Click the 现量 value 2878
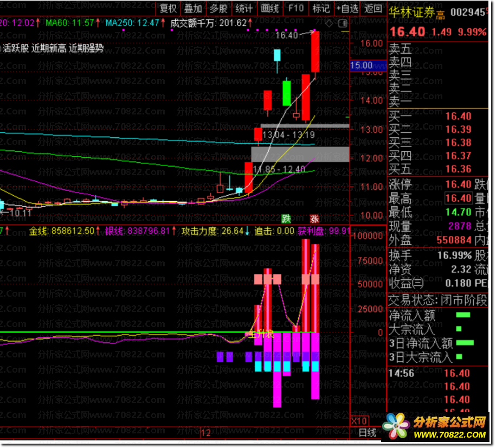The height and width of the screenshot is (448, 496). tap(460, 226)
